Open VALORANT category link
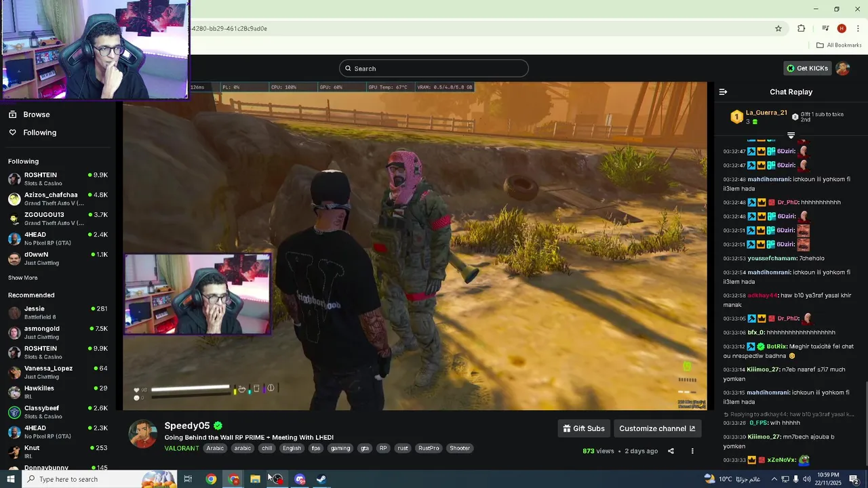Screen dimensions: 868x488 182,448
